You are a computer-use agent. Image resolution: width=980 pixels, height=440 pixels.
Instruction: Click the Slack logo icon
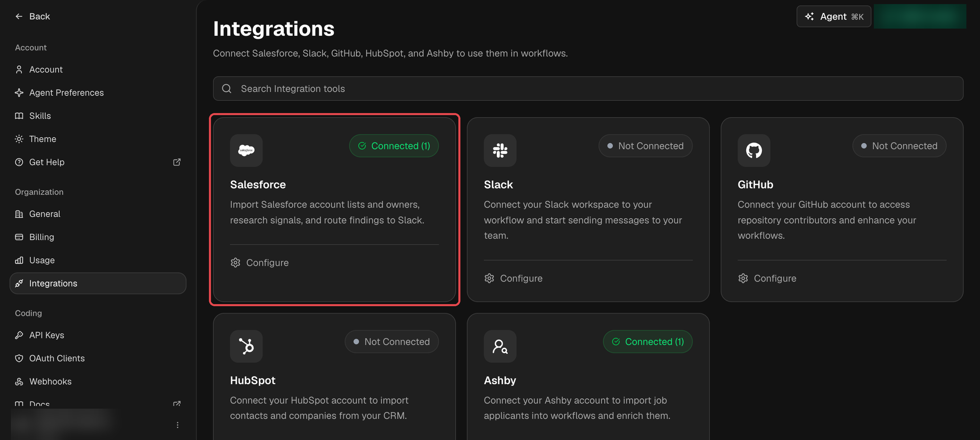[500, 151]
